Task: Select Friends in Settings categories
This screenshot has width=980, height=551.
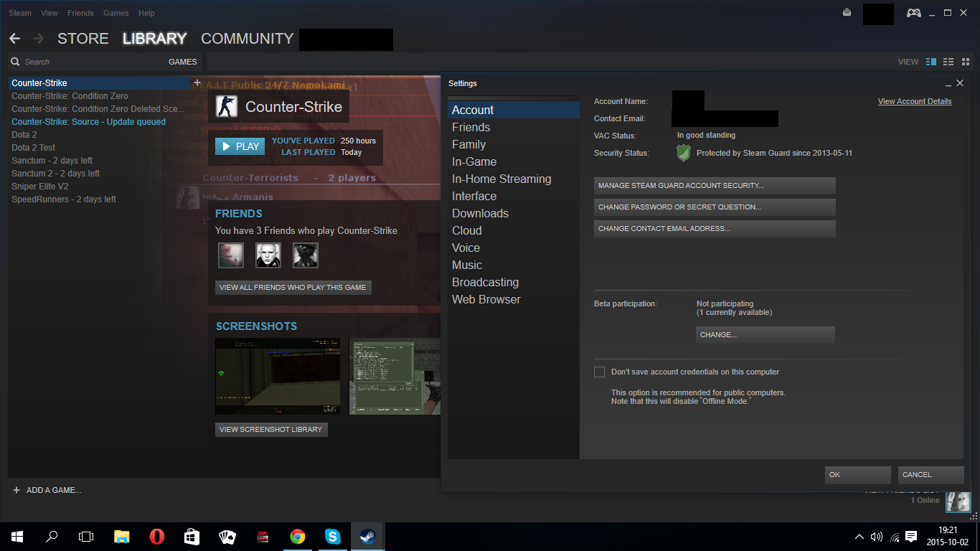Action: click(514, 128)
